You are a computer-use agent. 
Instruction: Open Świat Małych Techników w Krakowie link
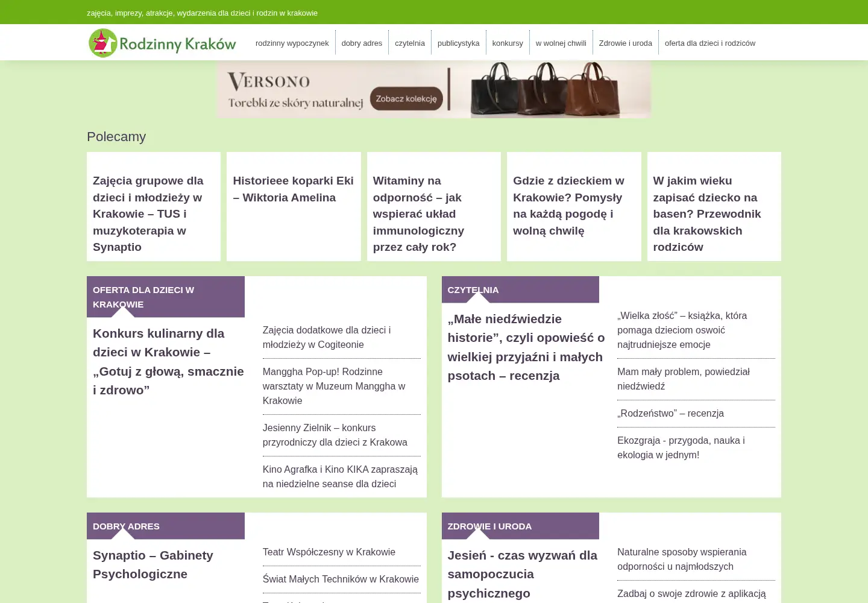pos(341,579)
